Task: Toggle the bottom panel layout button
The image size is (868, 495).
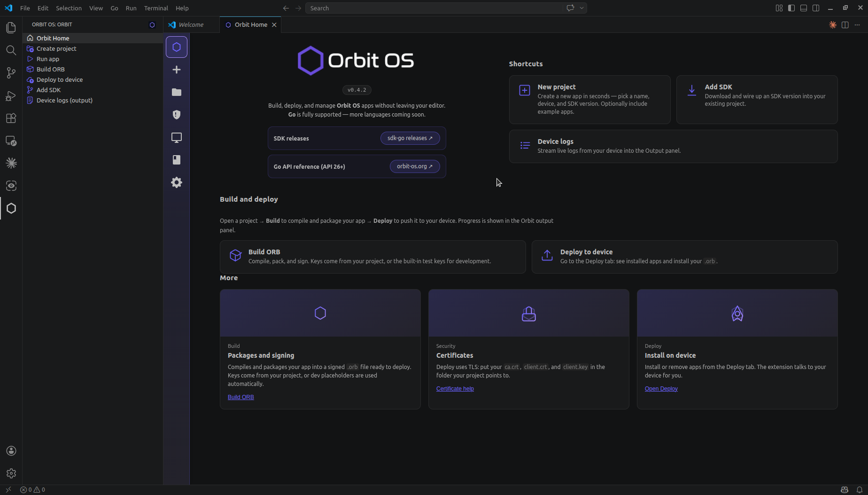Action: 804,8
